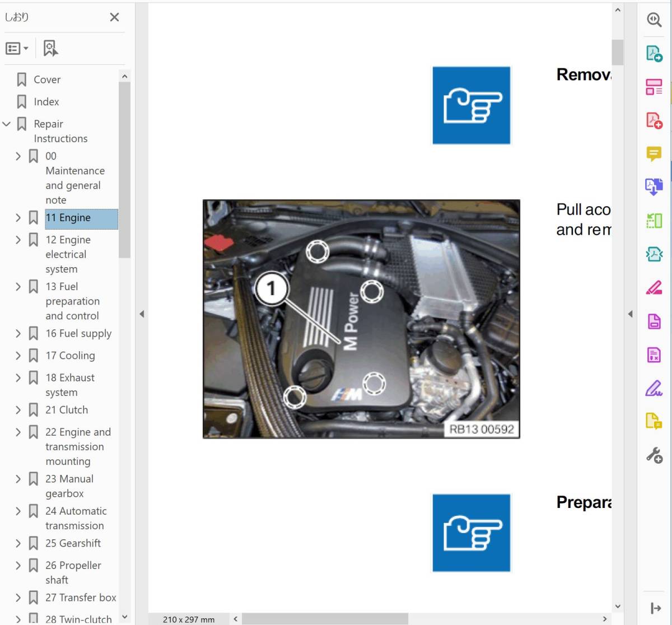Viewport: 672px width, 625px height.
Task: Select the 12 Engine electrical system text
Action: 68,254
